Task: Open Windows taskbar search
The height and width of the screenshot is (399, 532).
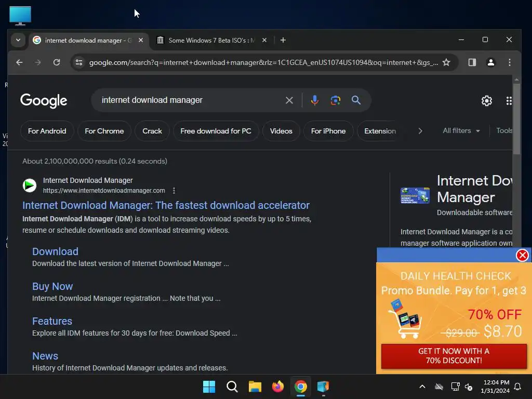Action: coord(232,387)
